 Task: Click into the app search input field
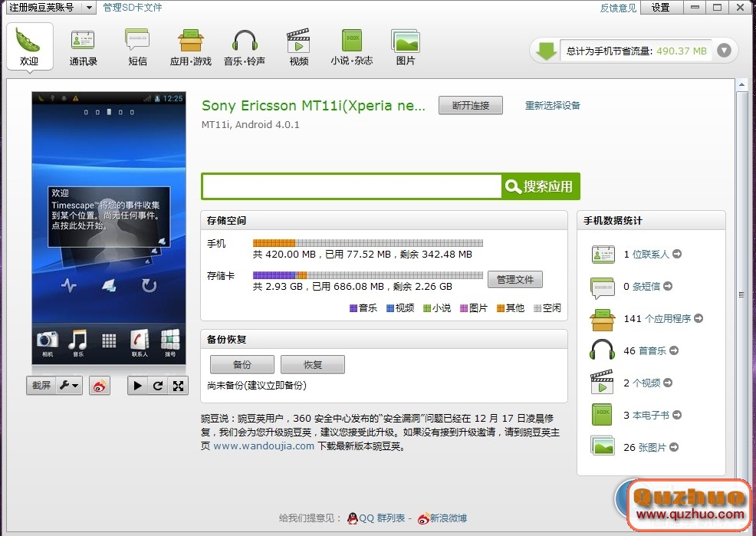(x=351, y=186)
